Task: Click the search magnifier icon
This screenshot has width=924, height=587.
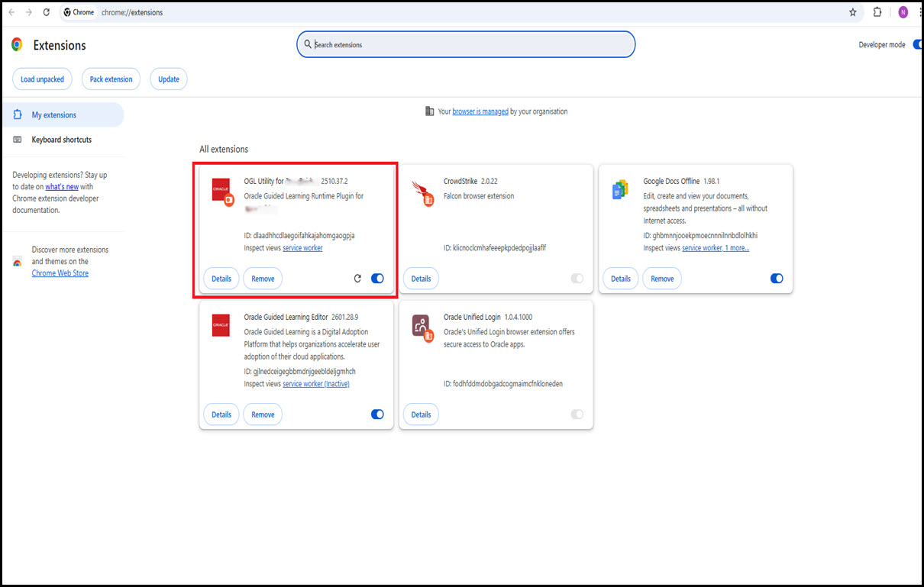Action: coord(308,44)
